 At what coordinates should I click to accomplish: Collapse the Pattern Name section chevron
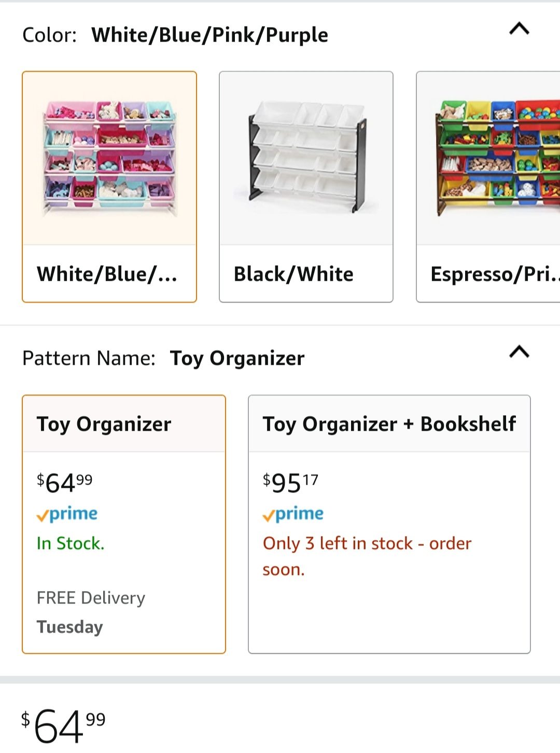(x=519, y=352)
